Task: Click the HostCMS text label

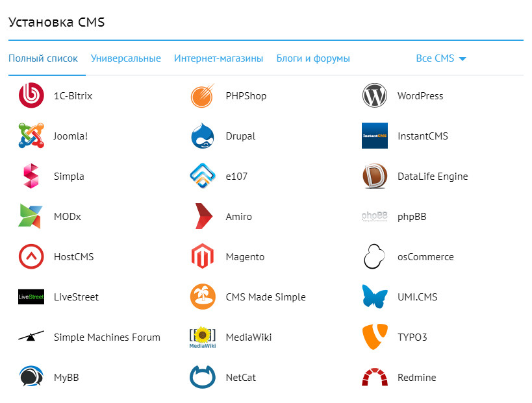Action: [x=73, y=257]
